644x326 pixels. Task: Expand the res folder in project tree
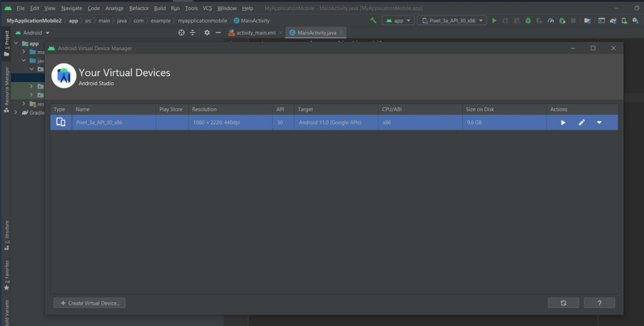[x=24, y=104]
